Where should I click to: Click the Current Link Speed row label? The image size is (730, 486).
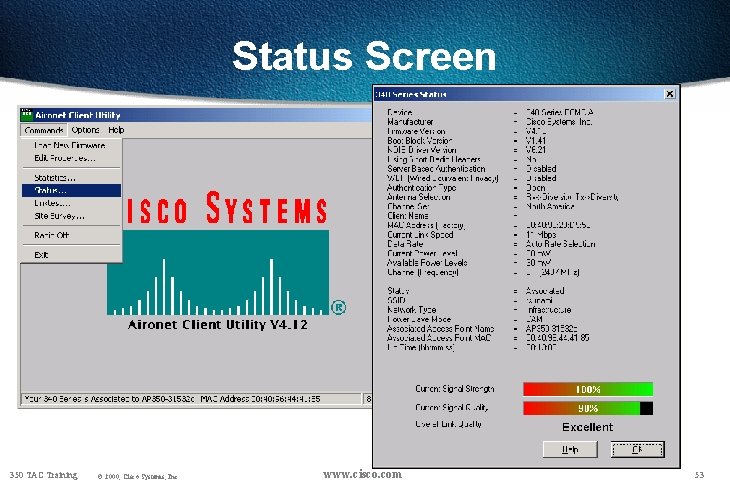[x=420, y=235]
